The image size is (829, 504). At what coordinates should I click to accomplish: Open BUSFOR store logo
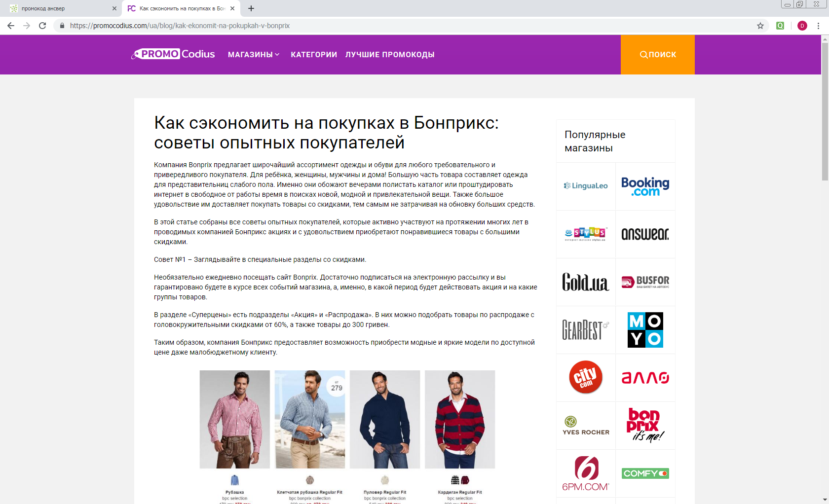645,282
